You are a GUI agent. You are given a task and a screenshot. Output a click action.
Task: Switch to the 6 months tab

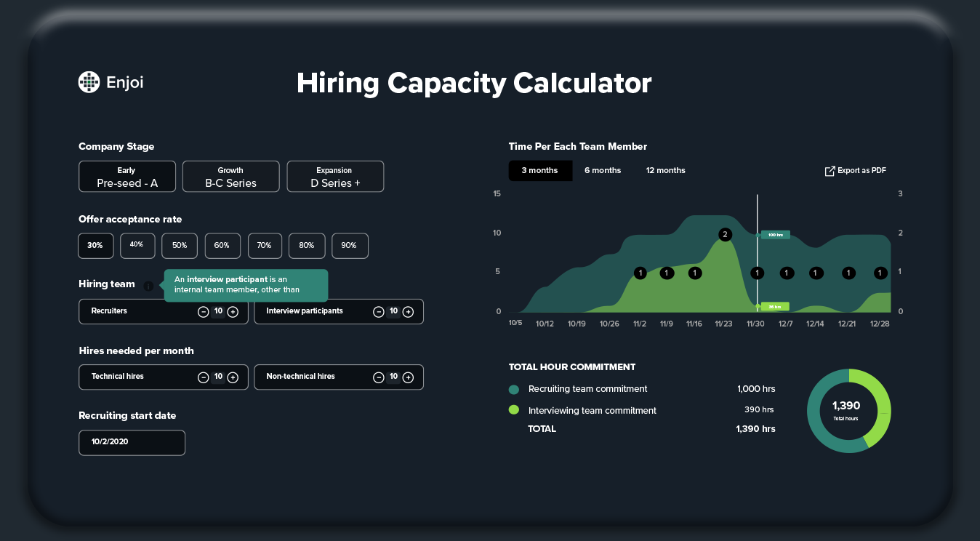(602, 170)
